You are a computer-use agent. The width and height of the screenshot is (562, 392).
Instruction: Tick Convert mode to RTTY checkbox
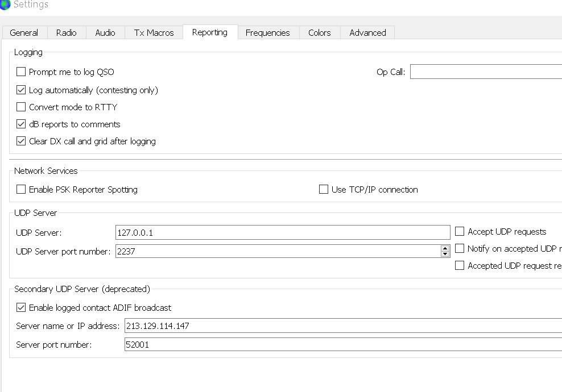pyautogui.click(x=21, y=107)
